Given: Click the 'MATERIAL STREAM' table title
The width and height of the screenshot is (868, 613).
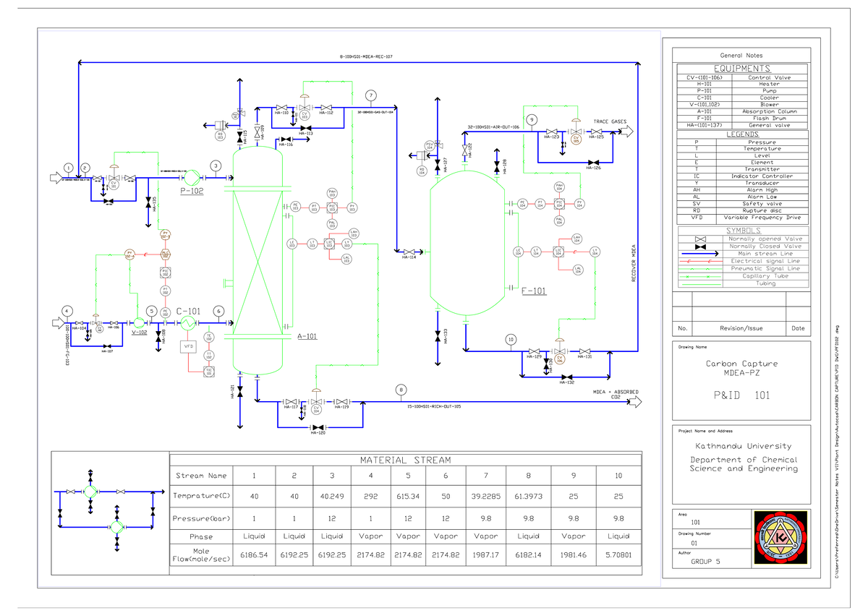Looking at the screenshot, I should click(x=405, y=460).
